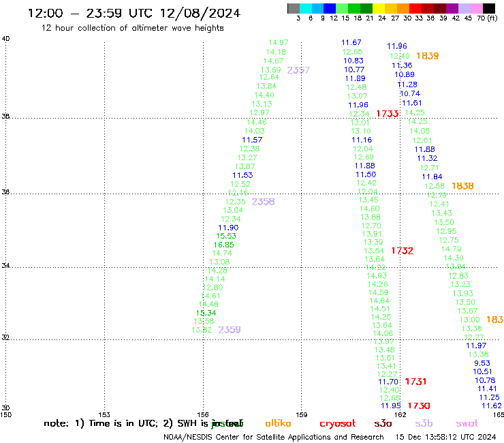Pick the dark blue 12 ft legend swatch
Screen dimensions: 504x443
pos(330,8)
